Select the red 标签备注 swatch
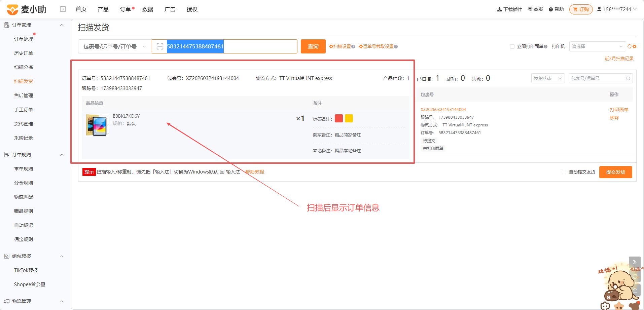644x310 pixels. pos(339,118)
